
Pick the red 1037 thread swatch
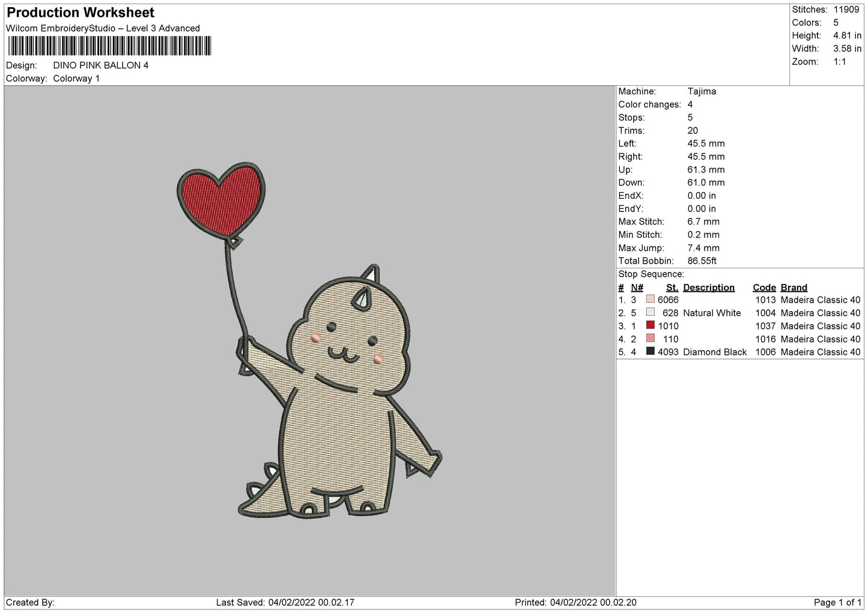click(650, 325)
